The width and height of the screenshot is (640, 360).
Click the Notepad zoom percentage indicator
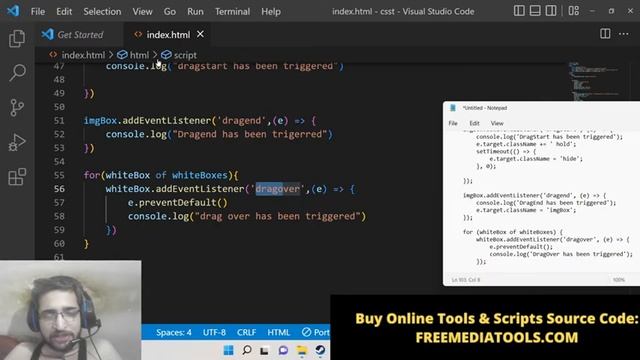tap(619, 280)
